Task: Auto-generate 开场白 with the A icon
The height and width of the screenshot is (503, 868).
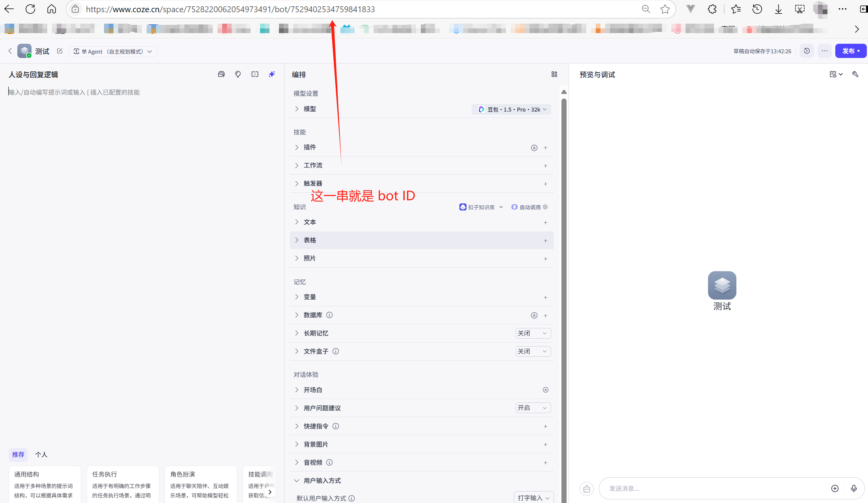Action: (546, 390)
